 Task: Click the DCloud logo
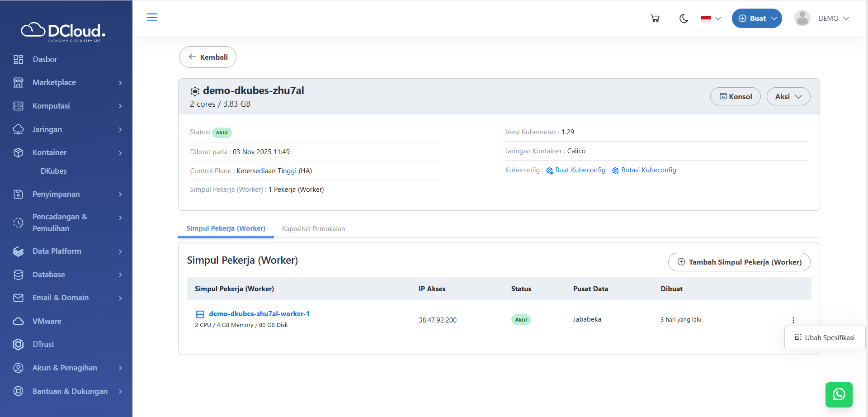tap(63, 31)
